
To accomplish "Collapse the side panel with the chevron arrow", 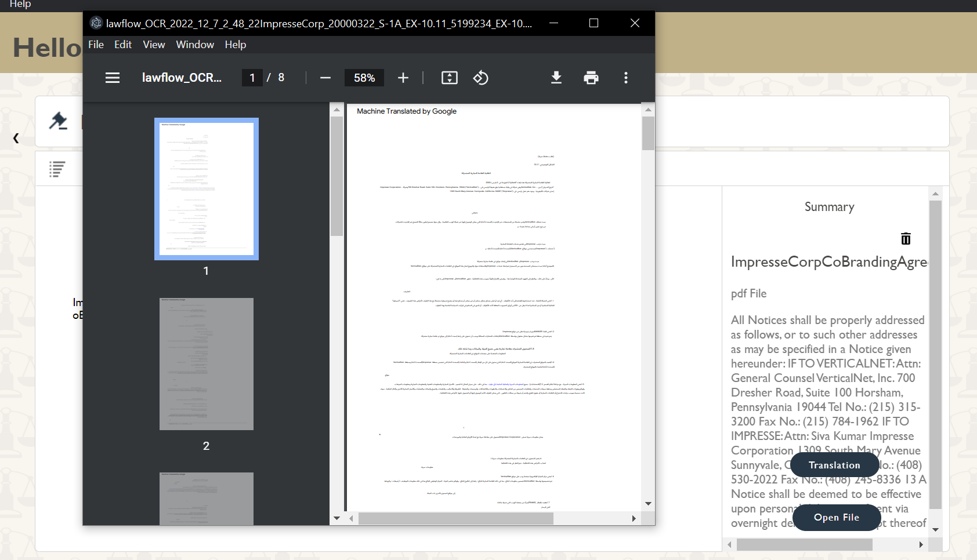I will tap(16, 138).
